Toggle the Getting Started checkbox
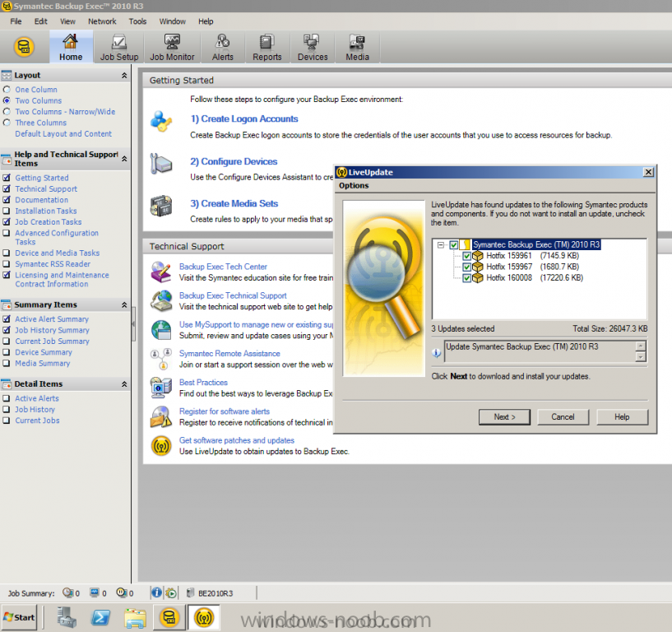 pyautogui.click(x=7, y=178)
